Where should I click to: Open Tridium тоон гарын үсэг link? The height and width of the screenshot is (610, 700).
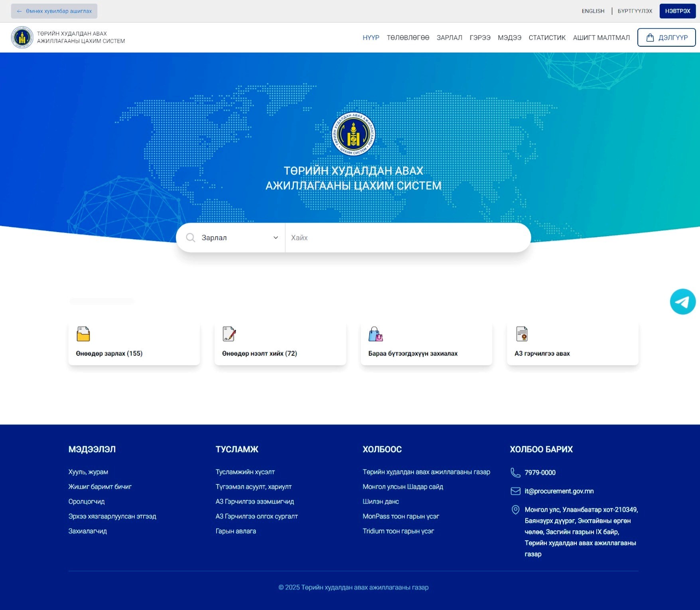click(398, 531)
